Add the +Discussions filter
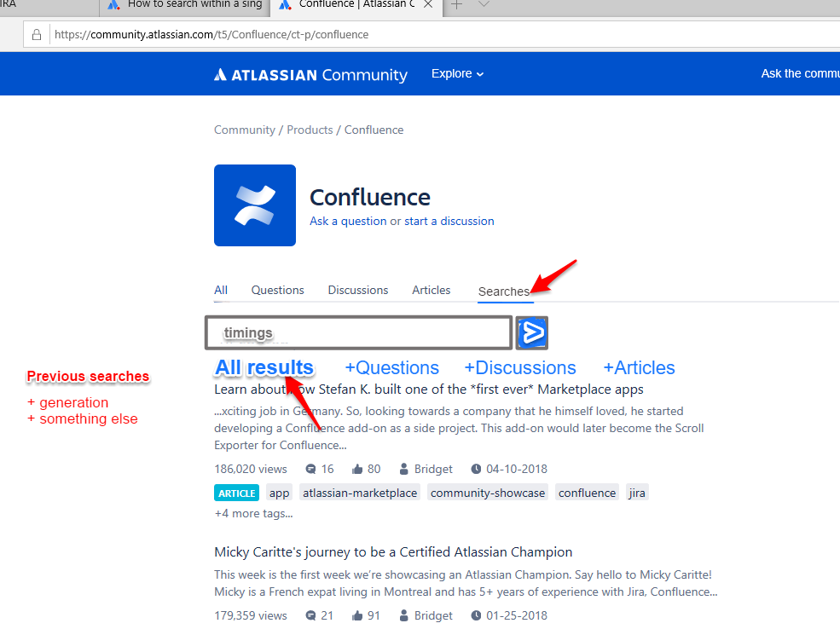 click(519, 367)
